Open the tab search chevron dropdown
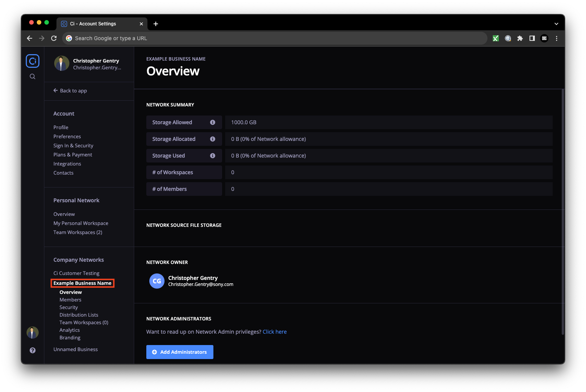This screenshot has height=392, width=586. click(x=556, y=24)
